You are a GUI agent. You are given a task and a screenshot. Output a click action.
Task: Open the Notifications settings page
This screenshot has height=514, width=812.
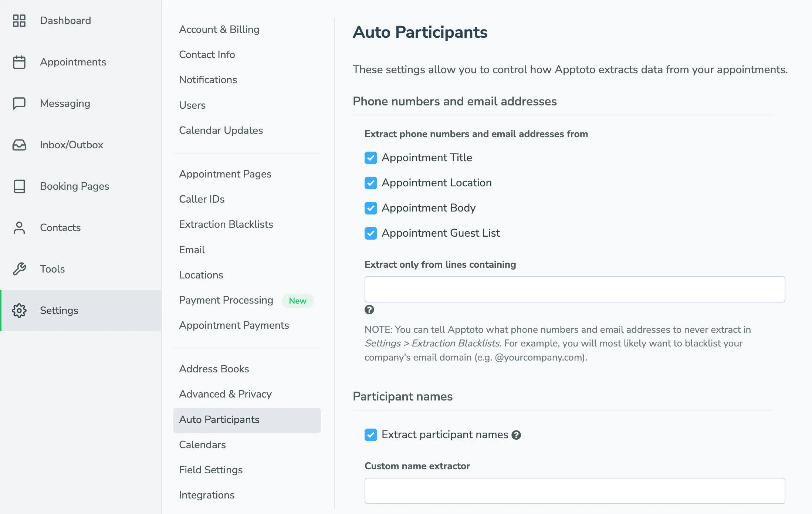[x=208, y=80]
